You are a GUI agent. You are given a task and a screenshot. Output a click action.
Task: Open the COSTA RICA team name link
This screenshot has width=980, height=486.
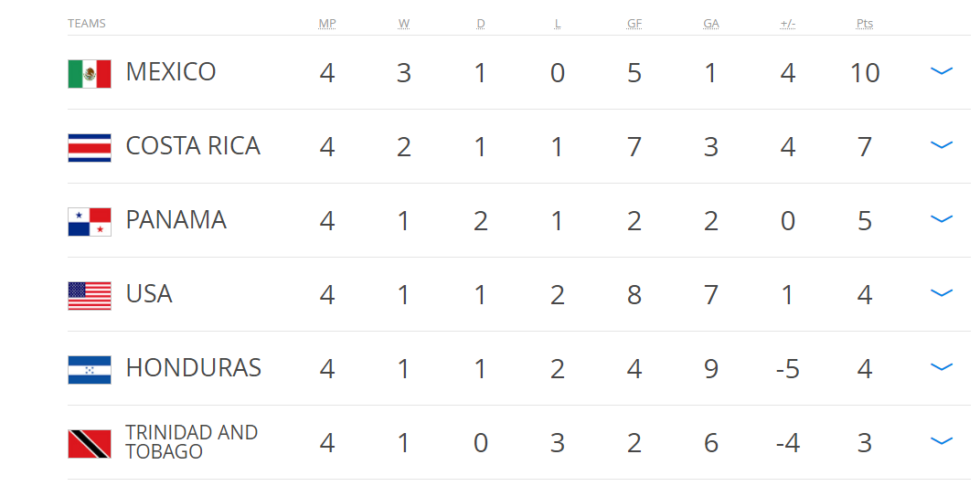point(193,146)
